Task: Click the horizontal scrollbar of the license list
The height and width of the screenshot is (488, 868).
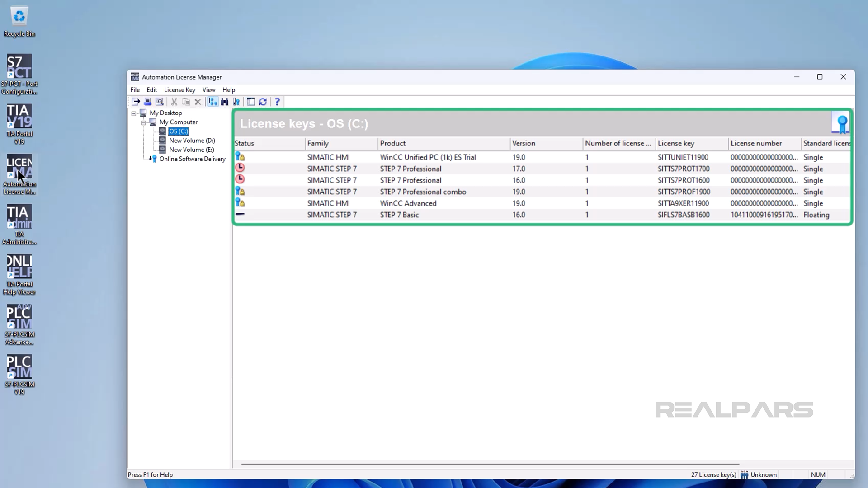Action: coord(490,464)
